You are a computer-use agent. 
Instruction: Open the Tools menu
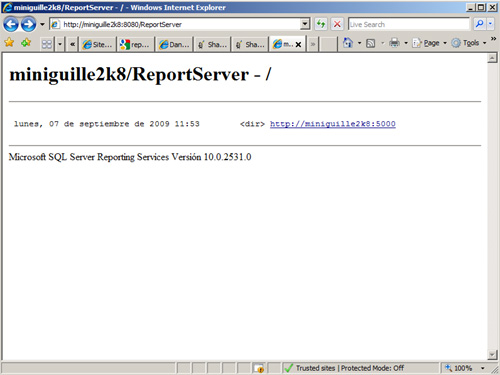469,43
